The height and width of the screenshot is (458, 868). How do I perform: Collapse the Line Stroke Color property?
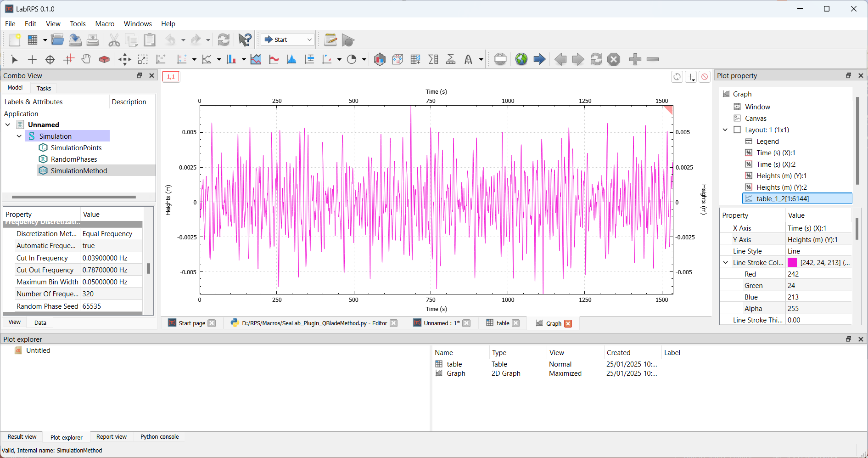tap(726, 263)
